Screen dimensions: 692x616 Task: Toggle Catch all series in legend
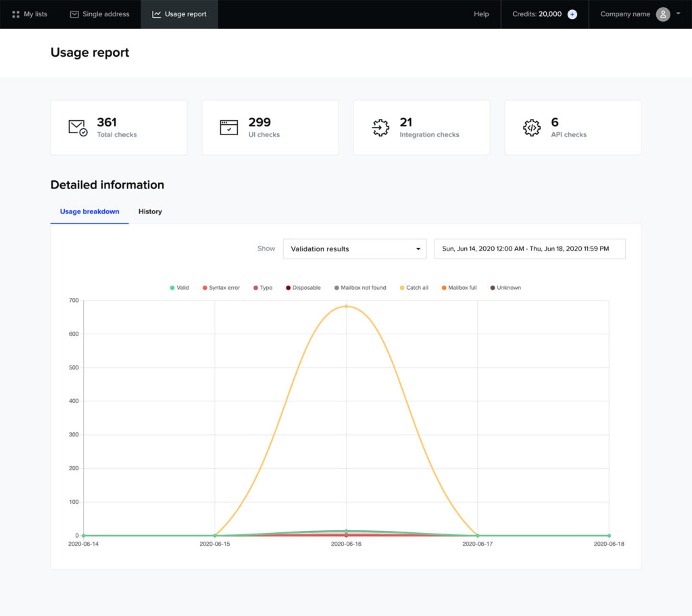click(412, 288)
